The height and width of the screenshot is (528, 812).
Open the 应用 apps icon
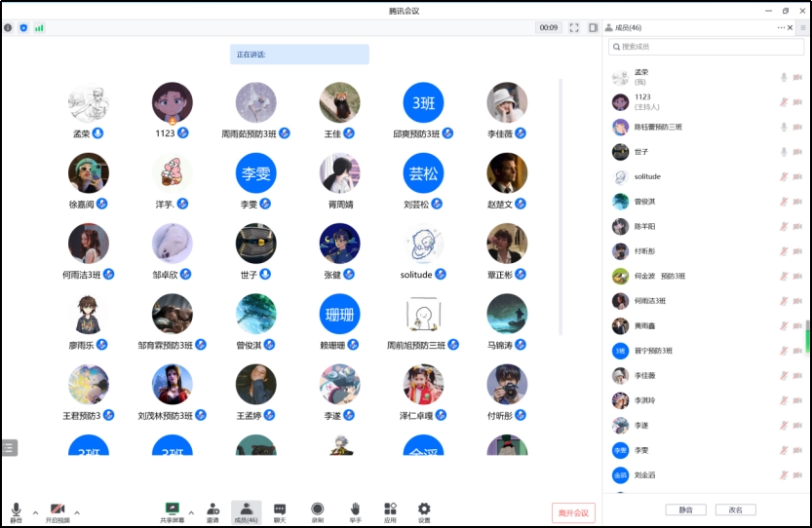390,510
